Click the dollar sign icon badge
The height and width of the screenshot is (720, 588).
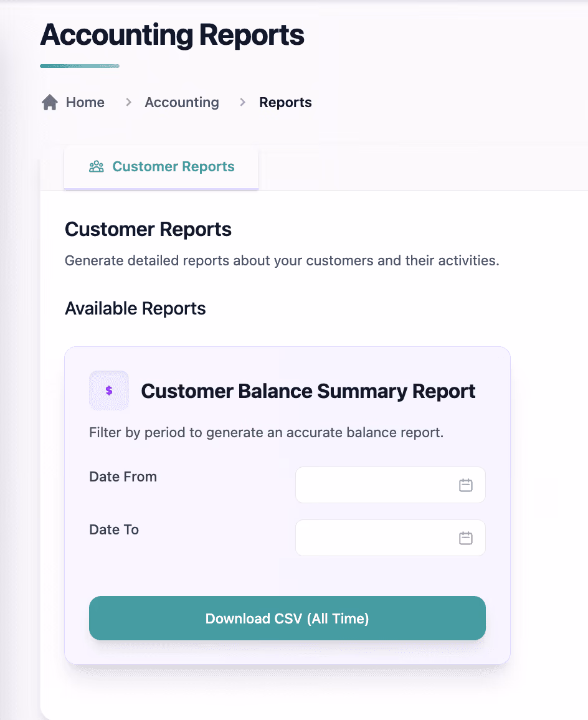pos(109,391)
